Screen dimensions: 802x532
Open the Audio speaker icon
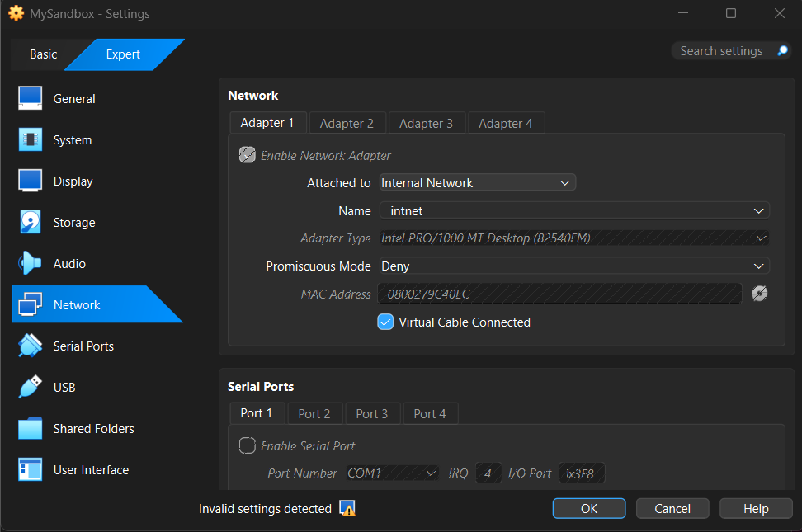[x=31, y=263]
